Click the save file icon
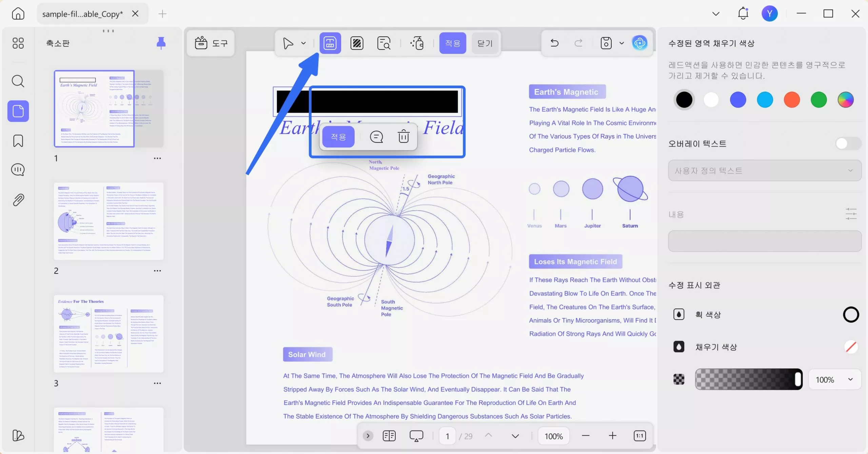Image resolution: width=868 pixels, height=454 pixels. pyautogui.click(x=606, y=43)
